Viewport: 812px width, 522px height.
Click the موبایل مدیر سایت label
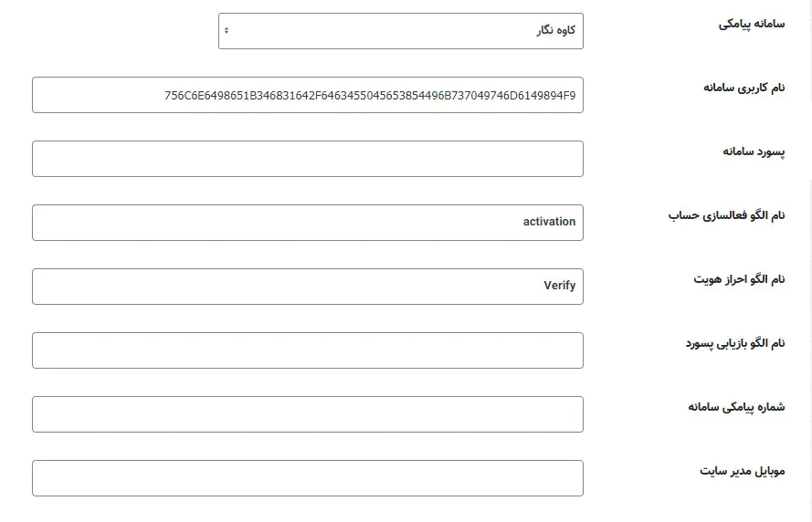(742, 471)
